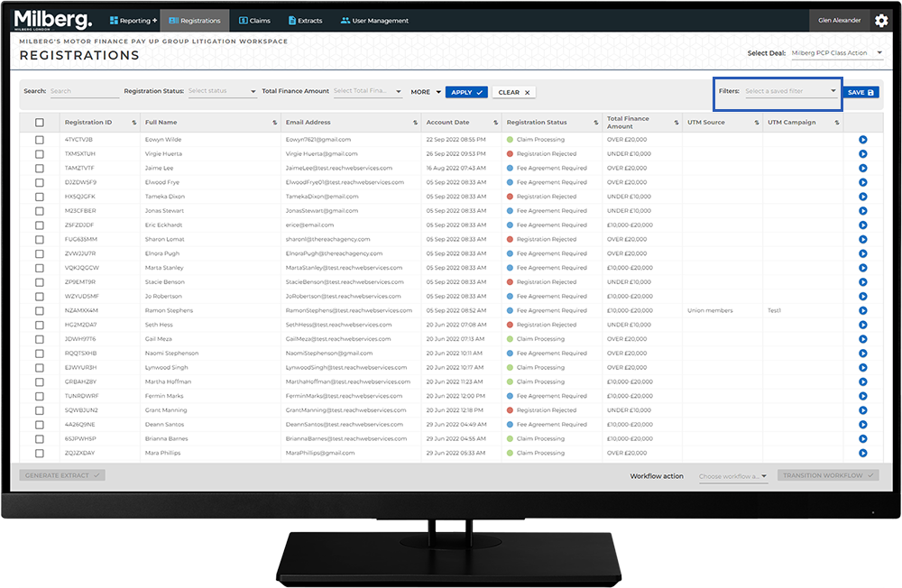Screen dimensions: 902x588
Task: Open row action arrow for Eowyn Wilde
Action: pyautogui.click(x=862, y=140)
